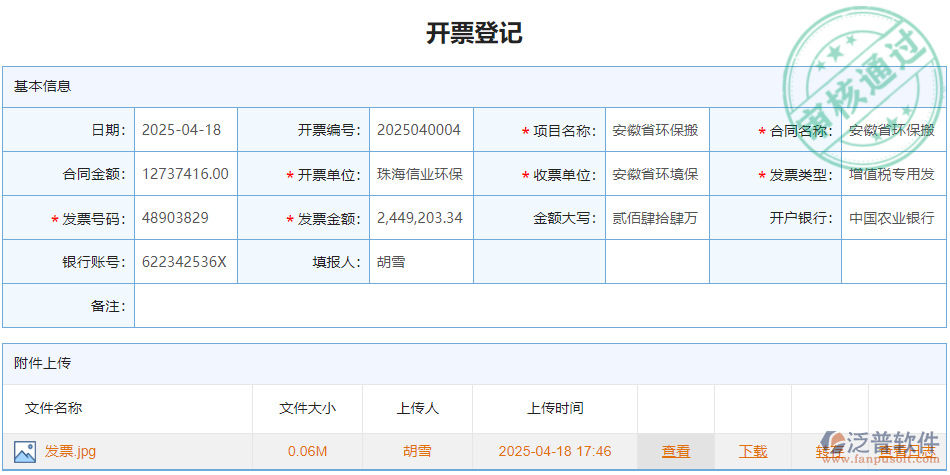The height and width of the screenshot is (475, 950).
Task: Click the 日期 field showing 2025-04-18
Action: coord(184,130)
